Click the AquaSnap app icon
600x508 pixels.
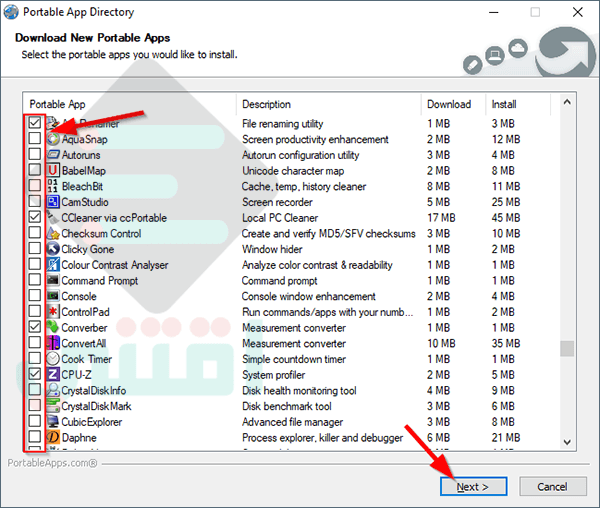[x=53, y=139]
